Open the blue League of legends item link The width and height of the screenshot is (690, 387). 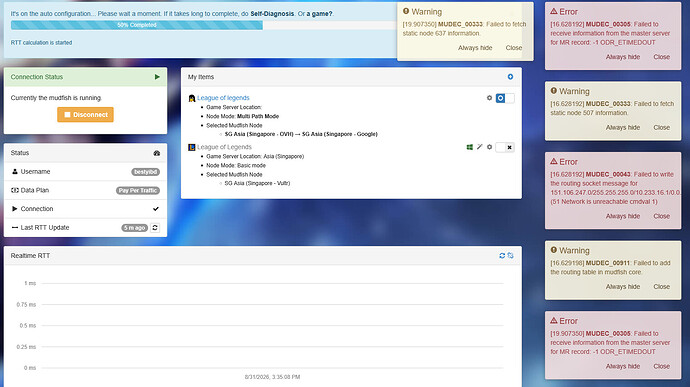coord(223,98)
